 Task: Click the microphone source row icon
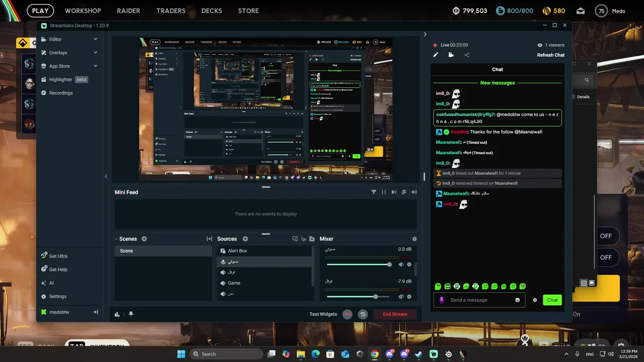(x=223, y=261)
